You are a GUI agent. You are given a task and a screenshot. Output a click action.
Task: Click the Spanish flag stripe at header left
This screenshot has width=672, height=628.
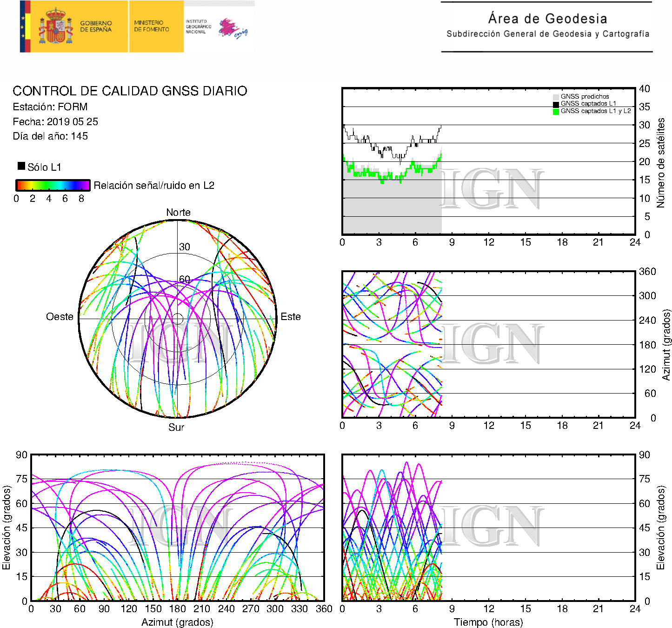point(25,27)
